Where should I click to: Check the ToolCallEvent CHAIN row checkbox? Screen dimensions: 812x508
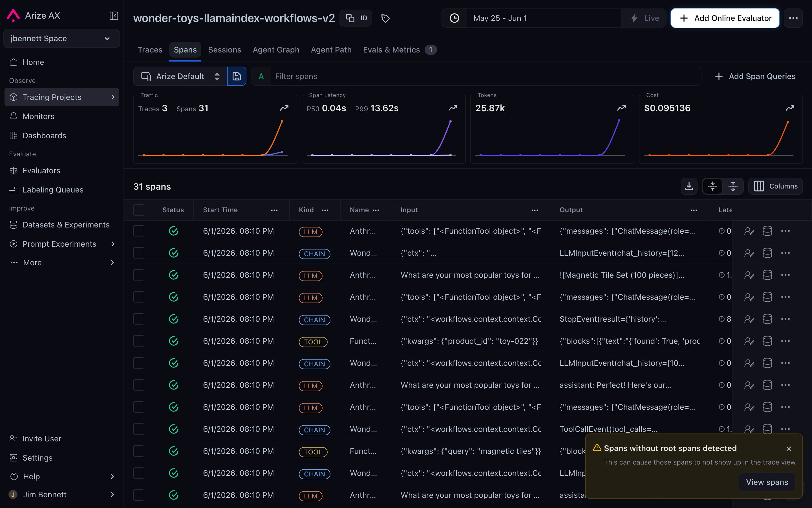[139, 429]
